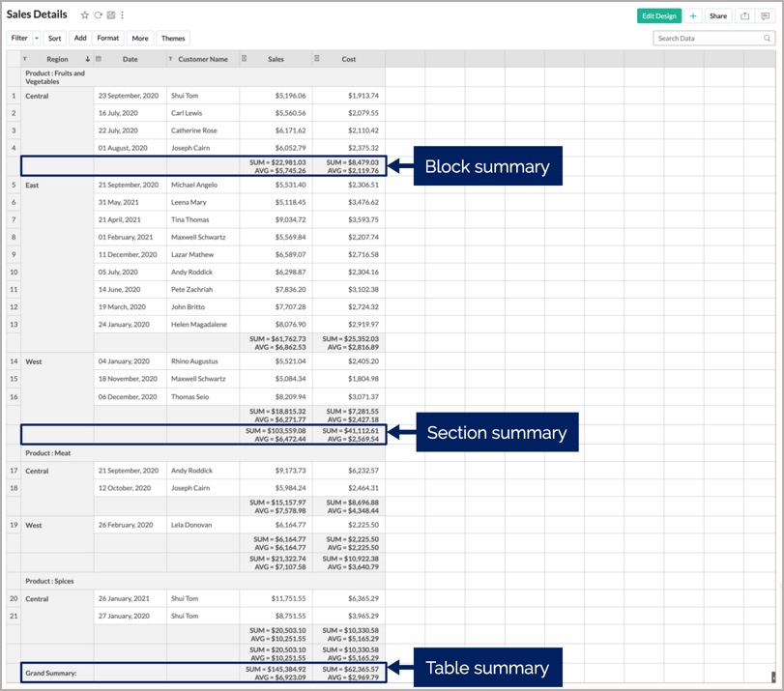Select date cell '23 September, 2020'
The image size is (784, 691).
tap(129, 96)
